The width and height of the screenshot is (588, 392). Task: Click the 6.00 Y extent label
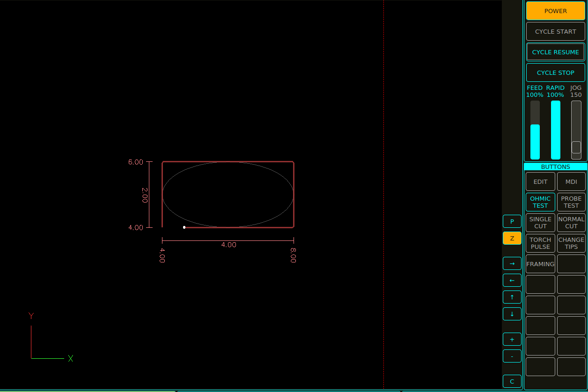coord(136,162)
